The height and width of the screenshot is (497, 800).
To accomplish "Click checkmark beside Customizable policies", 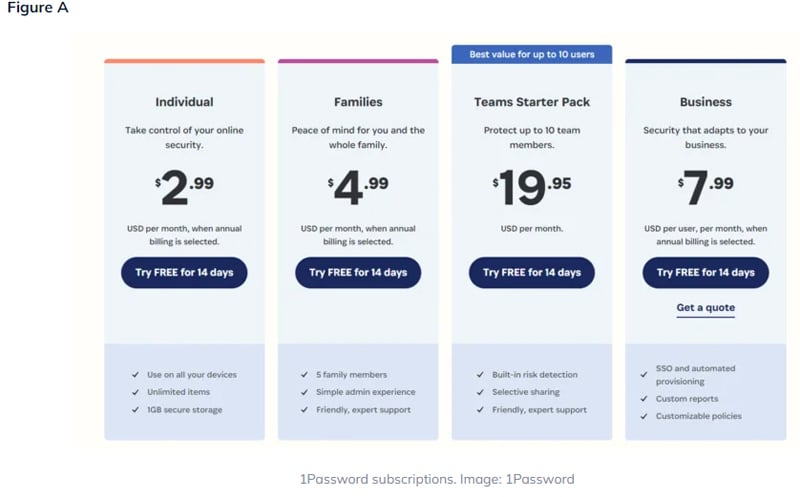I will [645, 416].
